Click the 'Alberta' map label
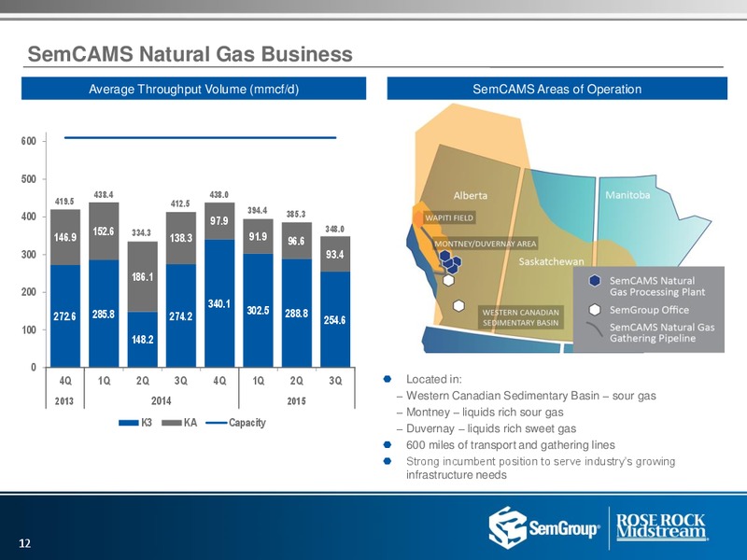This screenshot has width=747, height=560. coord(471,195)
